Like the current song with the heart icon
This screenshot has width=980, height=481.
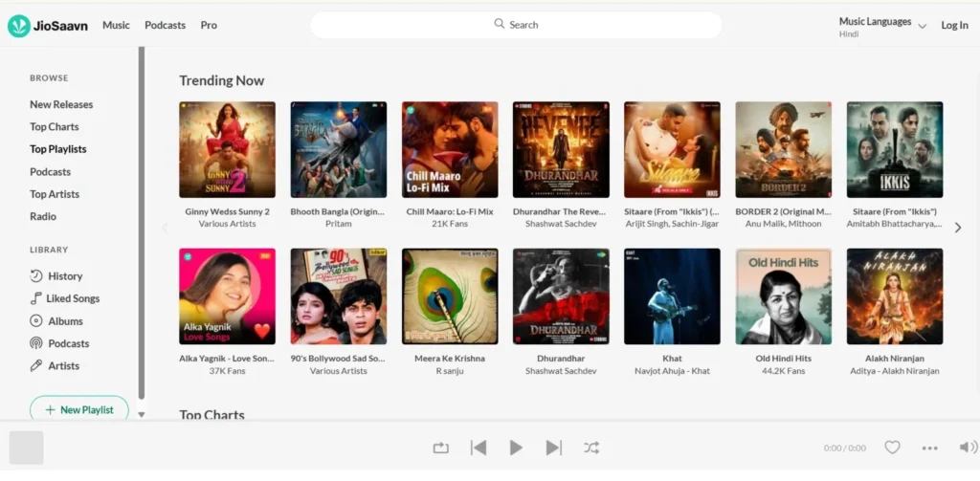click(892, 448)
